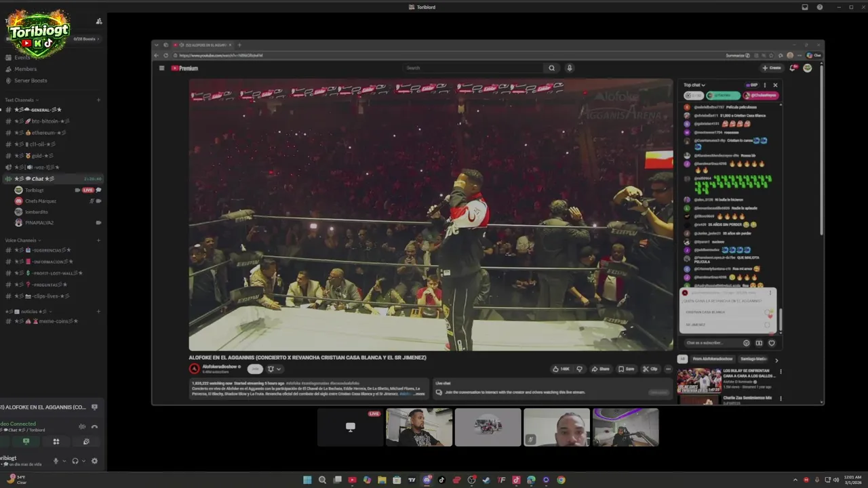868x488 pixels.
Task: Select Cristian Casa Blanca poll option
Action: [728, 312]
